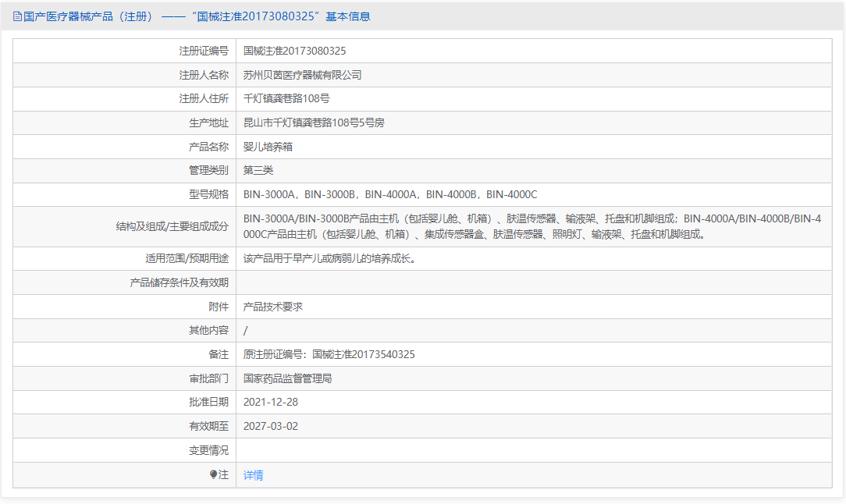Screen dimensions: 846x504
Task: Select approval date 2021-12-28
Action: pyautogui.click(x=270, y=402)
